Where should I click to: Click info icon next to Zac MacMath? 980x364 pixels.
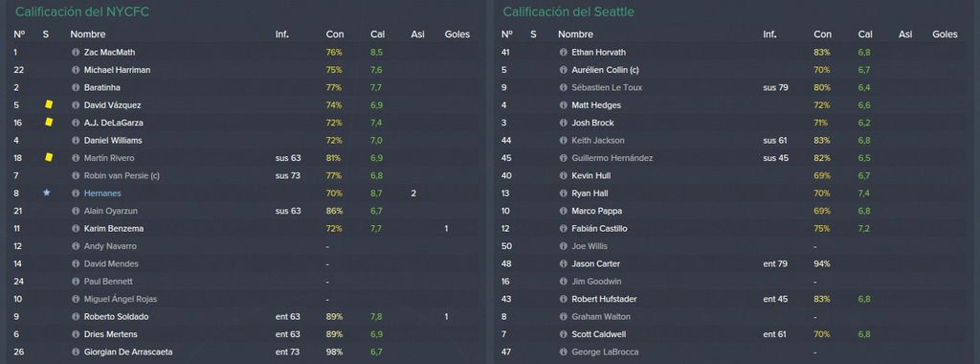coord(76,53)
